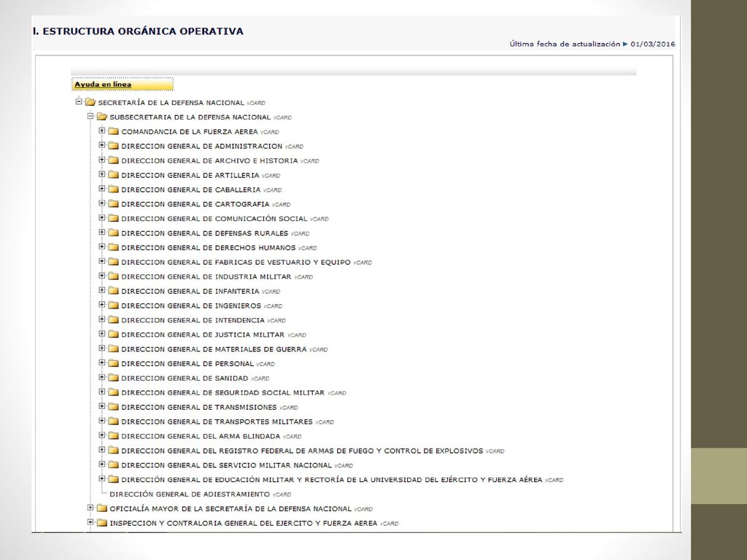Expand DIRECCION GENERAL DE ADMINISTRACION
The width and height of the screenshot is (747, 560).
point(101,145)
